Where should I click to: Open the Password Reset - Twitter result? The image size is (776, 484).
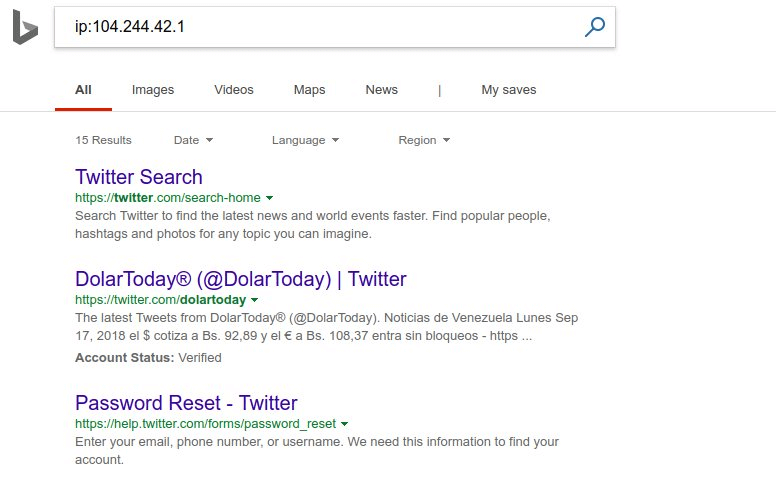pos(186,403)
